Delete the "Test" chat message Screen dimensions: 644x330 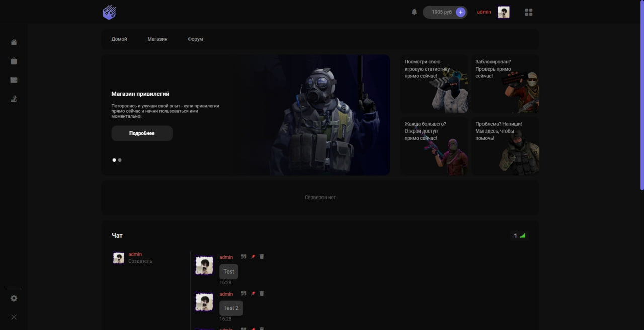(262, 257)
